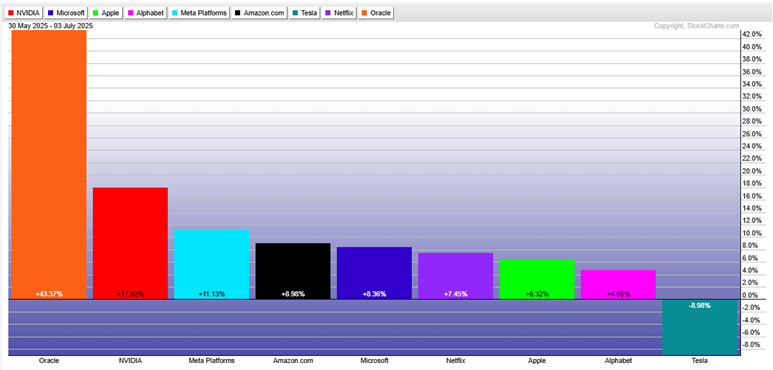Click the Meta Platforms x-axis label

[211, 361]
